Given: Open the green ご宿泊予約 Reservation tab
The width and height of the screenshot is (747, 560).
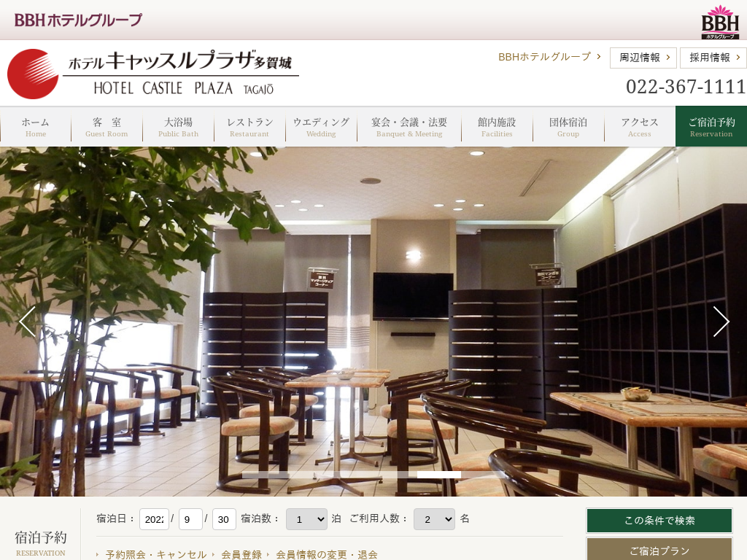Looking at the screenshot, I should [x=711, y=126].
